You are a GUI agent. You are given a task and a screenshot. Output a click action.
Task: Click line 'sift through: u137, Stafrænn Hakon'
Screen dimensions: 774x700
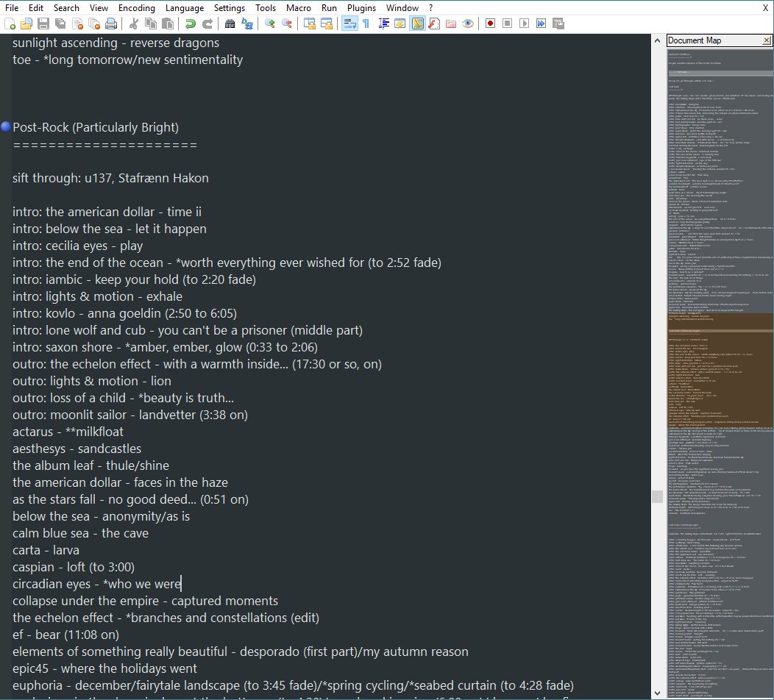tap(110, 178)
